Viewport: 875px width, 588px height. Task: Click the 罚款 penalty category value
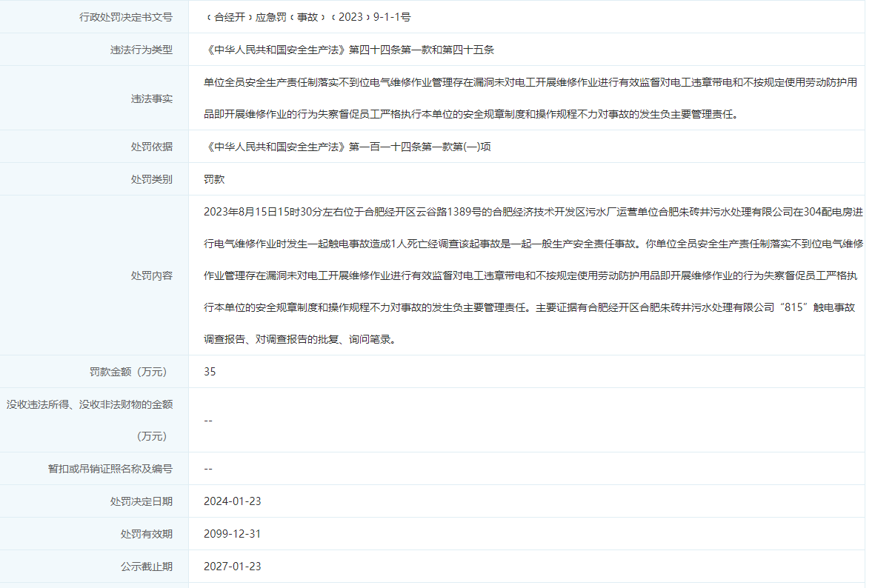pos(214,179)
